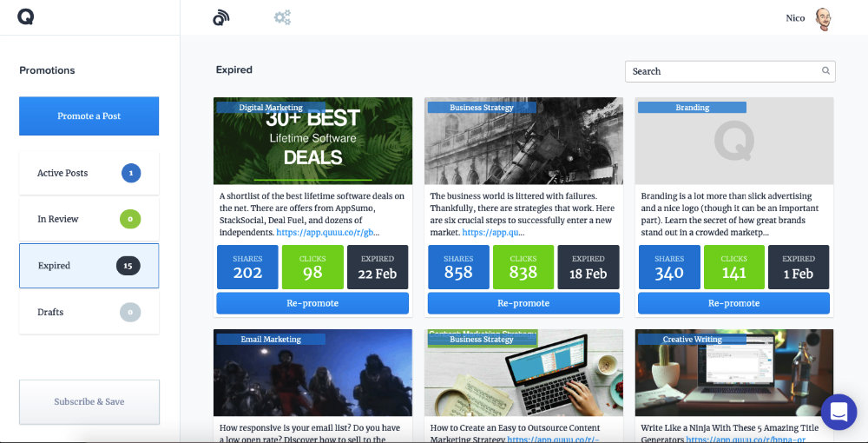The width and height of the screenshot is (868, 443).
Task: Click the Email Marketing category tag
Action: 271,340
